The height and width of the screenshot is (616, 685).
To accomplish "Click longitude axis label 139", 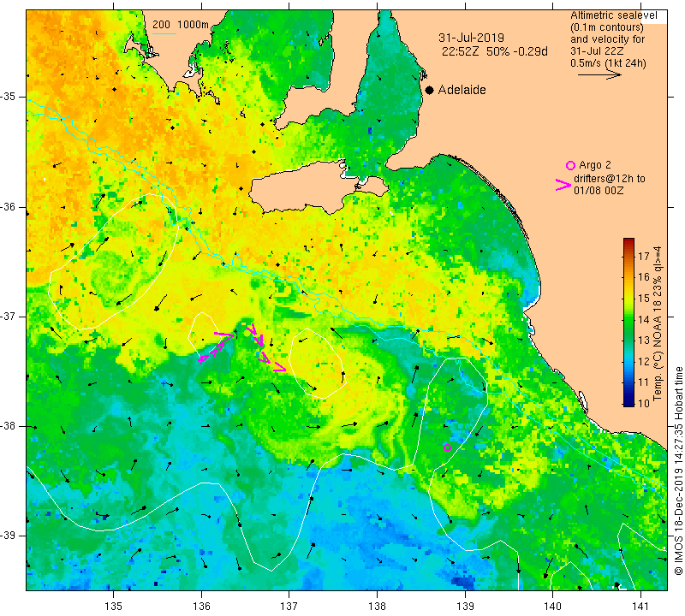I will [x=465, y=607].
